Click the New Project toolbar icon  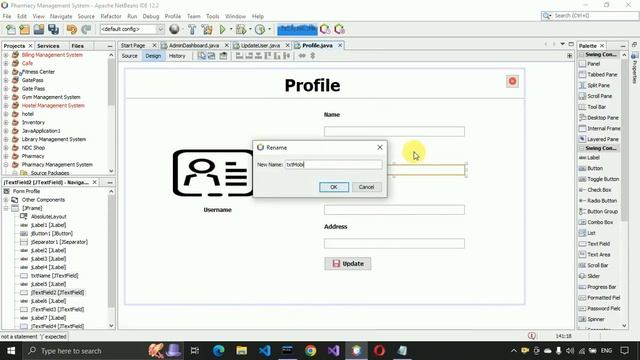pyautogui.click(x=24, y=29)
